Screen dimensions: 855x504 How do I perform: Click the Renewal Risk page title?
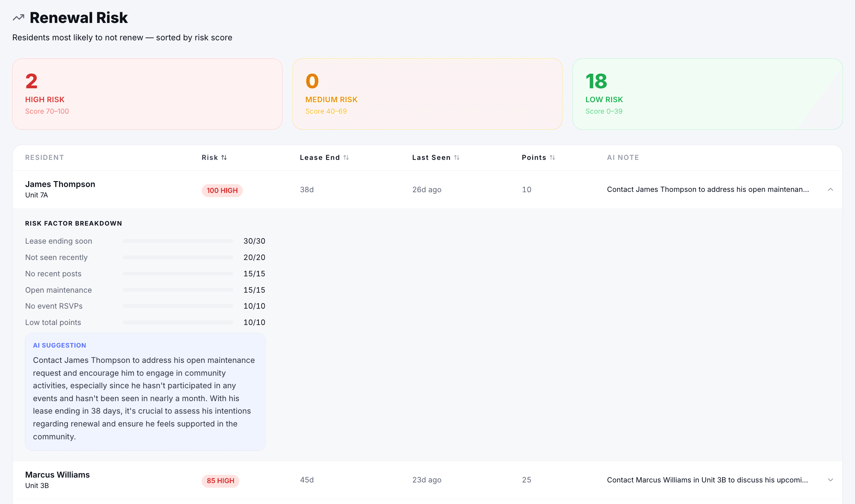click(x=79, y=17)
